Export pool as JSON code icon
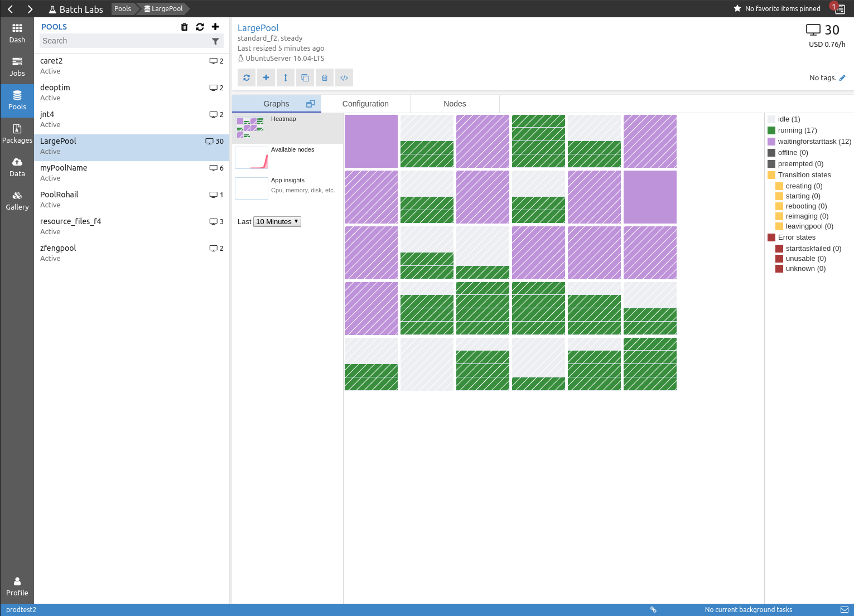Image resolution: width=854 pixels, height=616 pixels. [x=344, y=77]
